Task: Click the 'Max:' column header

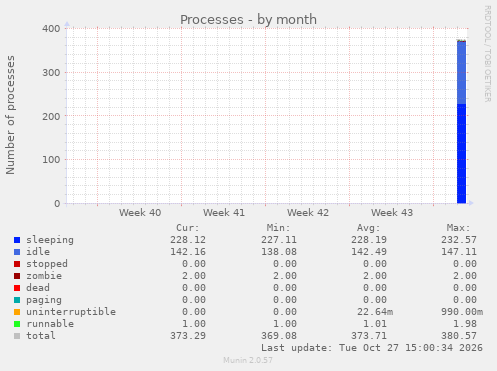Action: tap(458, 228)
